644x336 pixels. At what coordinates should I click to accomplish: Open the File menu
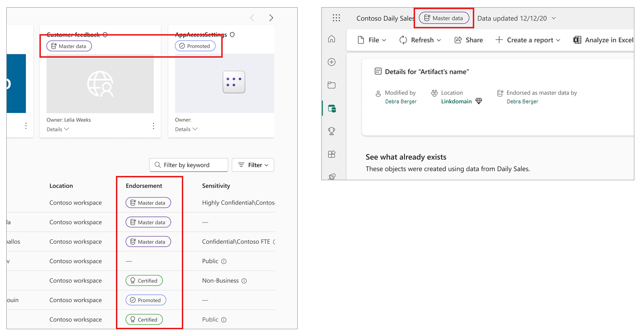373,40
